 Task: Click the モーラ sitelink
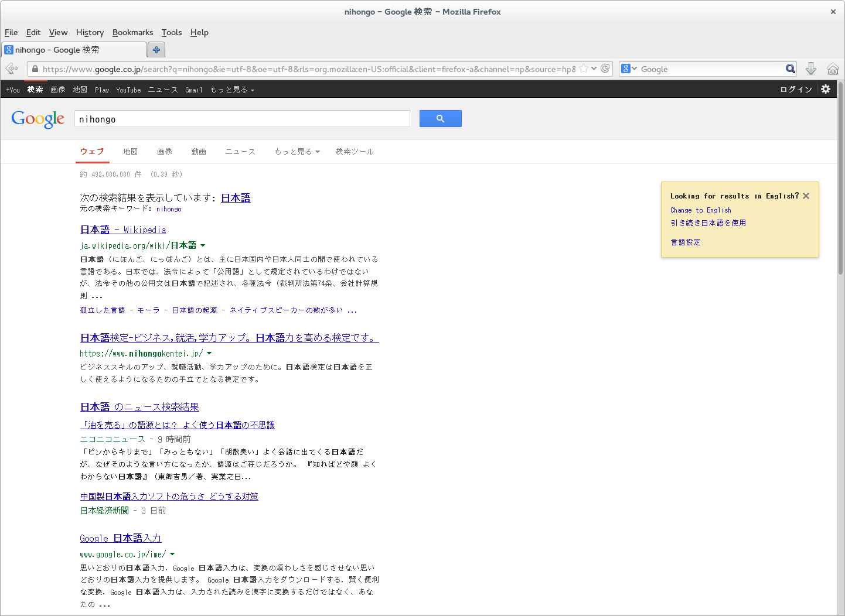(x=148, y=310)
